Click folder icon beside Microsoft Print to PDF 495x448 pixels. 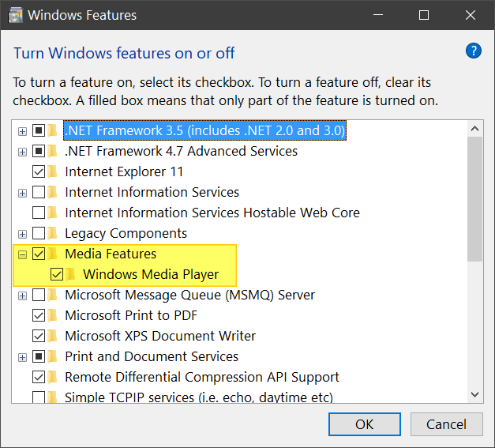point(53,315)
